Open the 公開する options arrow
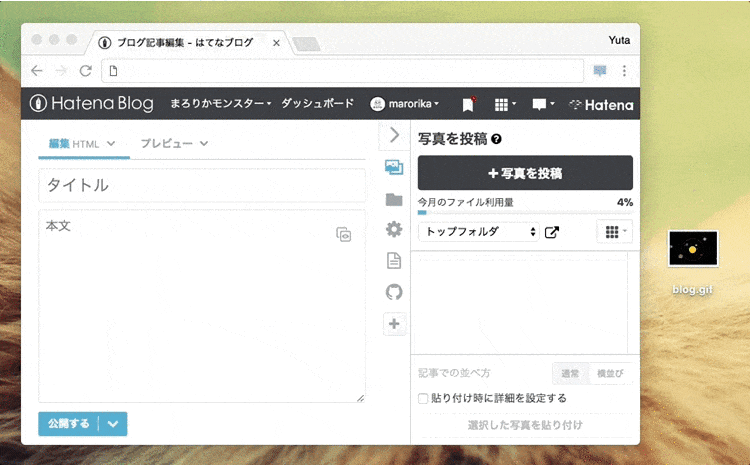750x465 pixels. click(x=113, y=424)
